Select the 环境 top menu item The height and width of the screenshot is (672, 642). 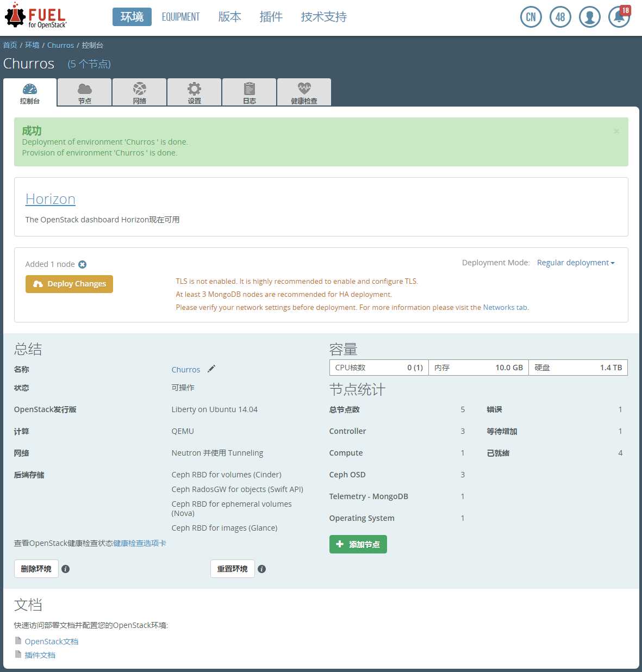tap(132, 17)
